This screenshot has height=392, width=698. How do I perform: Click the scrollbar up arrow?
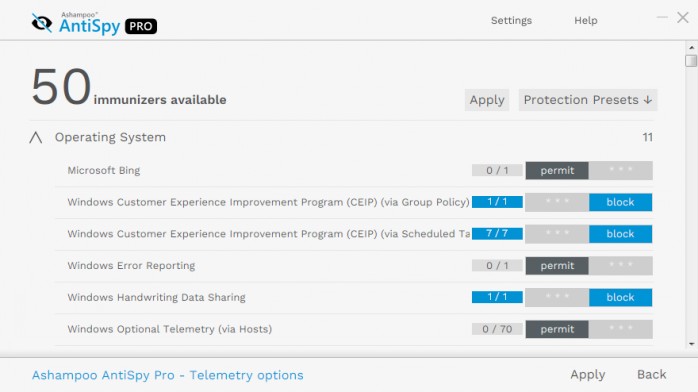click(691, 47)
